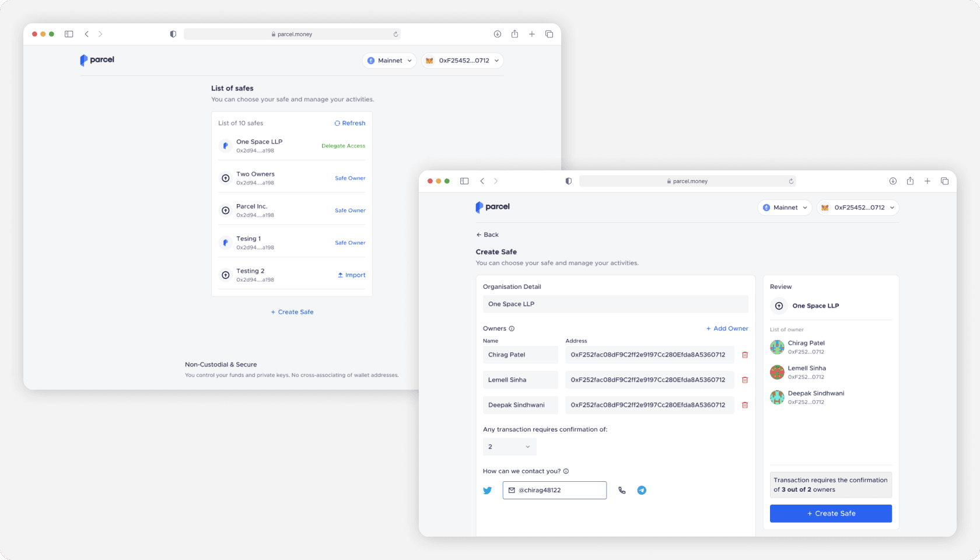The image size is (980, 560).
Task: Show tab overview in the front window
Action: pos(944,181)
